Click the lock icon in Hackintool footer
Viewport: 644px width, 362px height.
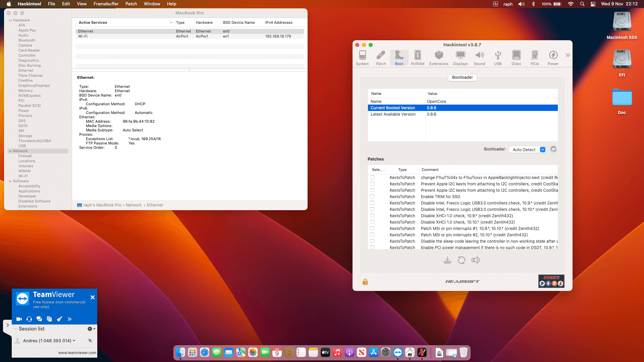click(x=365, y=282)
